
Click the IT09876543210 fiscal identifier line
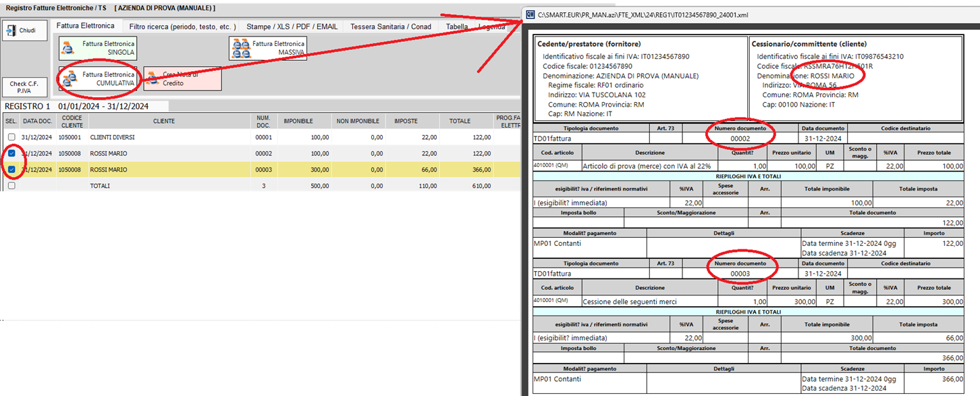point(830,57)
